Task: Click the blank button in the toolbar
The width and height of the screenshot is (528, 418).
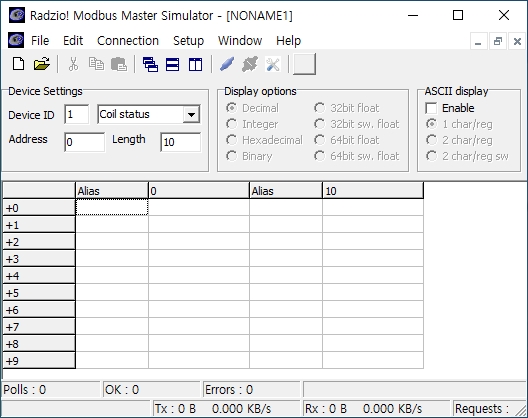Action: pos(304,64)
